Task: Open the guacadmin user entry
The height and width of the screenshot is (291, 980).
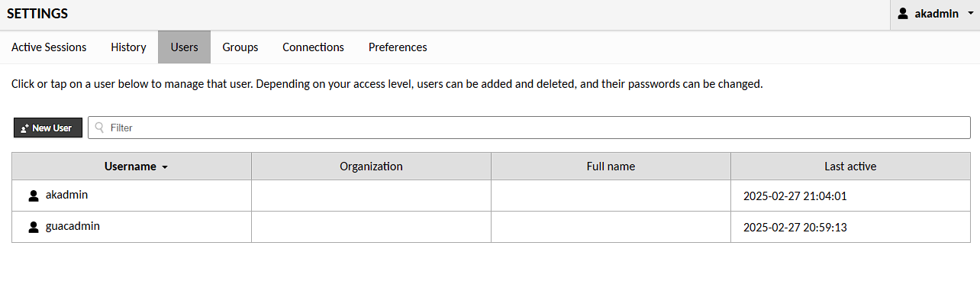Action: 73,226
